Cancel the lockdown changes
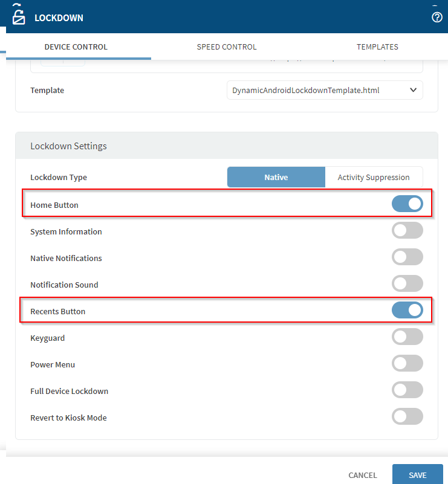This screenshot has width=448, height=484. pyautogui.click(x=363, y=475)
